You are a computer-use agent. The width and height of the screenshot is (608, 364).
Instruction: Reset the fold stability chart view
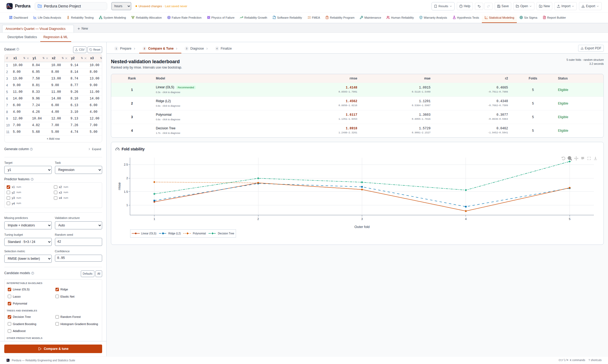pos(563,158)
